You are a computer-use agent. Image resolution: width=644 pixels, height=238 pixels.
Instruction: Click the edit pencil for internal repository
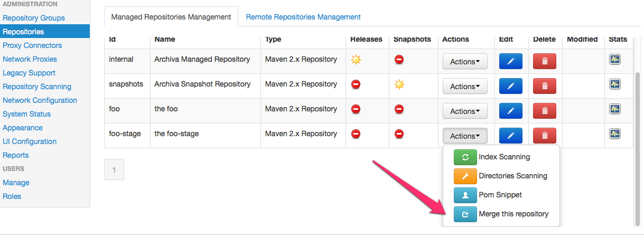click(x=510, y=61)
